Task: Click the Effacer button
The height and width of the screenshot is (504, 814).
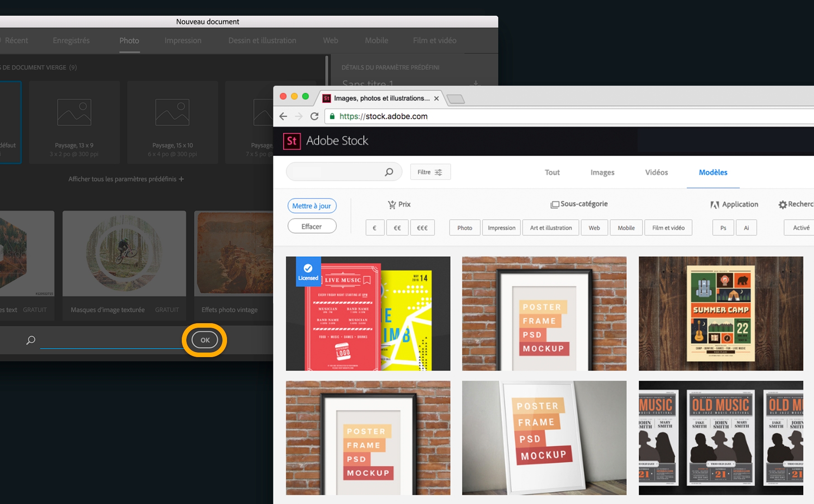Action: point(312,226)
